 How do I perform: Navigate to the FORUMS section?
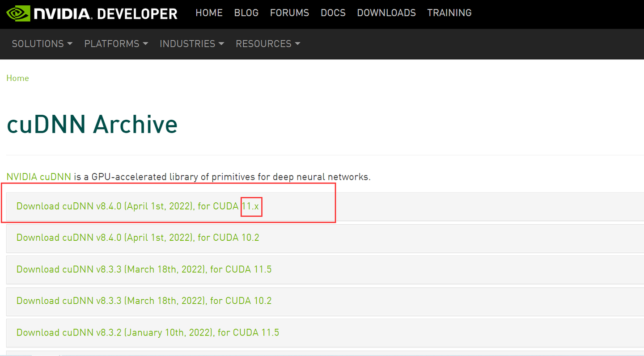(x=289, y=13)
